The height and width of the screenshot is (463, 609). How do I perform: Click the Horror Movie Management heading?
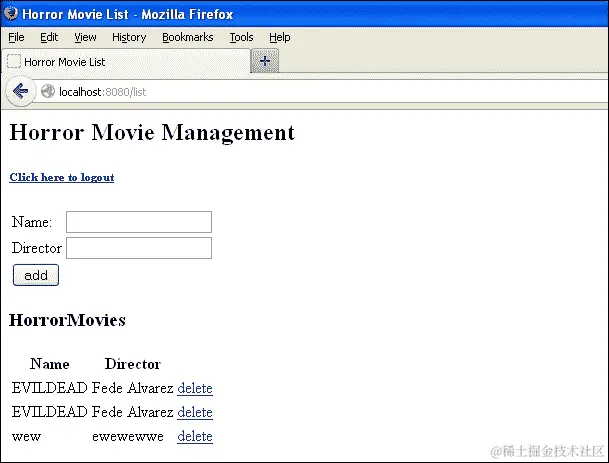point(152,132)
